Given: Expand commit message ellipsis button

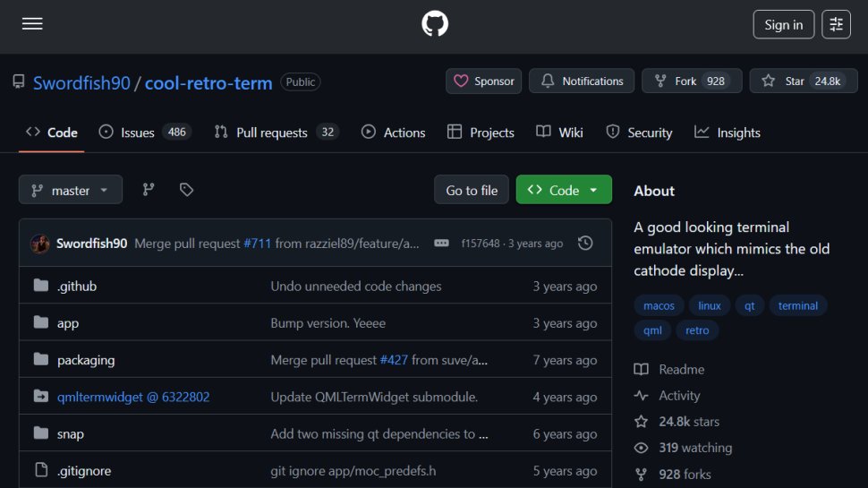Looking at the screenshot, I should pyautogui.click(x=441, y=244).
